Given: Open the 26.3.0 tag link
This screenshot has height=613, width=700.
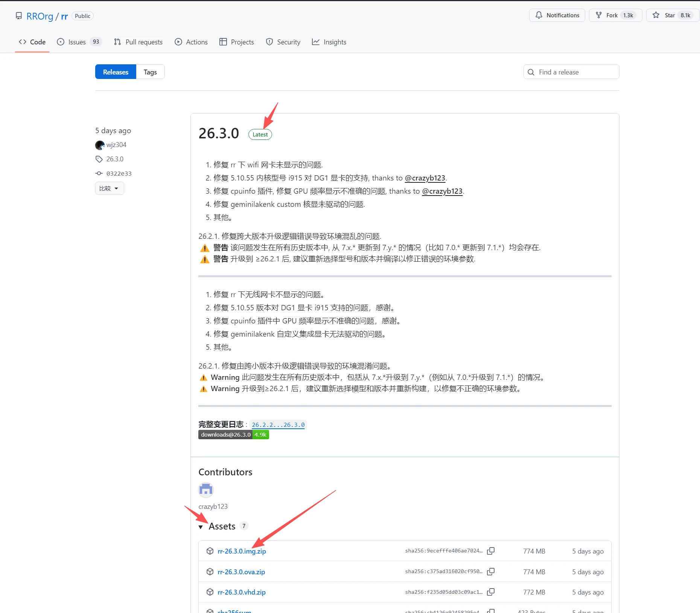Looking at the screenshot, I should [114, 159].
